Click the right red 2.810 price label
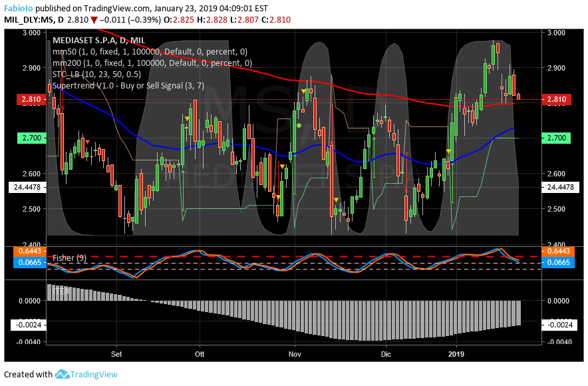The height and width of the screenshot is (386, 588). click(x=557, y=99)
